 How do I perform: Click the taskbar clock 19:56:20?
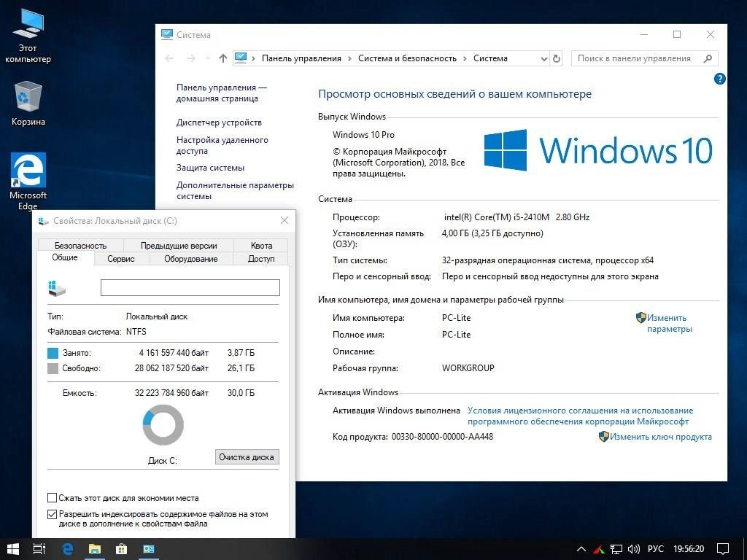point(689,549)
